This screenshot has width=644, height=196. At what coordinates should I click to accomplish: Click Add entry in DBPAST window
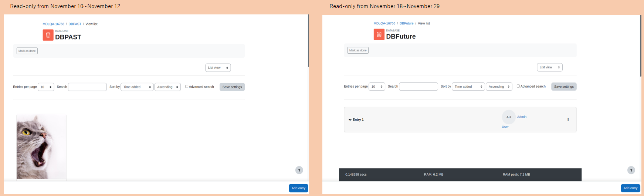pyautogui.click(x=298, y=188)
